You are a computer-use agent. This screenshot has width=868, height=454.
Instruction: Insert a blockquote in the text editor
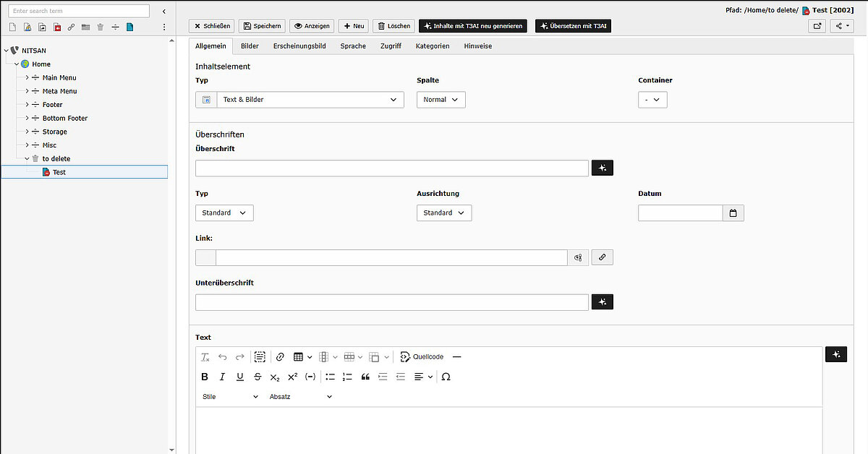coord(365,377)
